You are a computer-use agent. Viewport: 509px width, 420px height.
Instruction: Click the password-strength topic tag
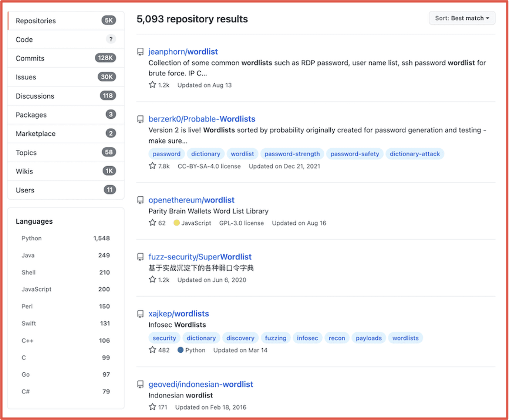[292, 154]
